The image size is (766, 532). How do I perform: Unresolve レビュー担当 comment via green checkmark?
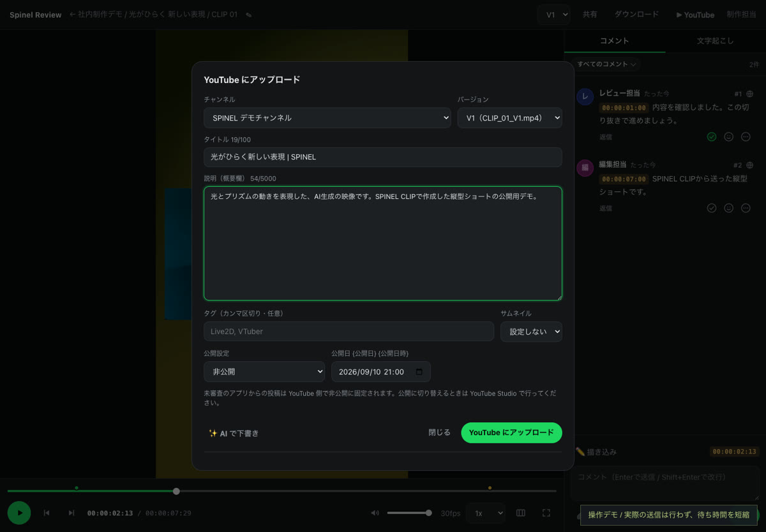[x=712, y=137]
